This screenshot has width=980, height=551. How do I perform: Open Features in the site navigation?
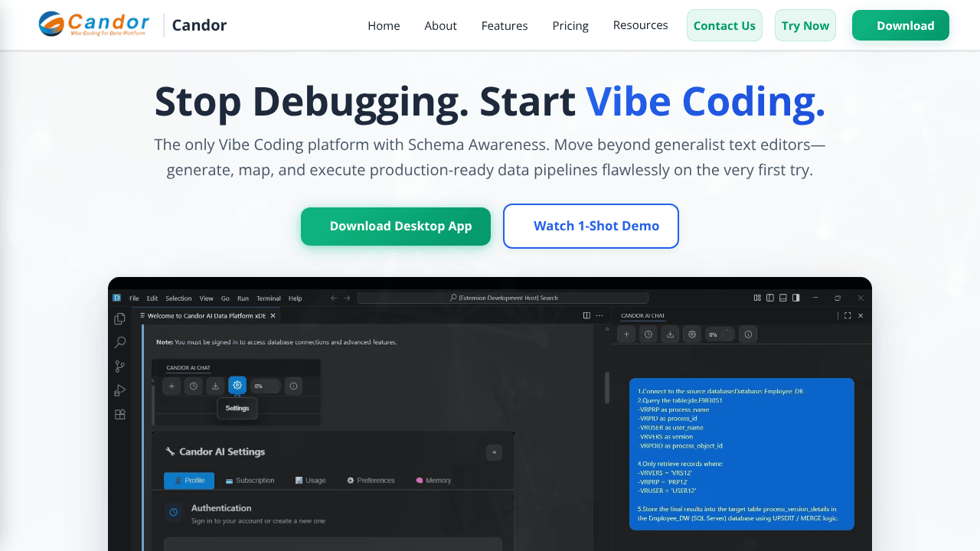click(x=505, y=26)
